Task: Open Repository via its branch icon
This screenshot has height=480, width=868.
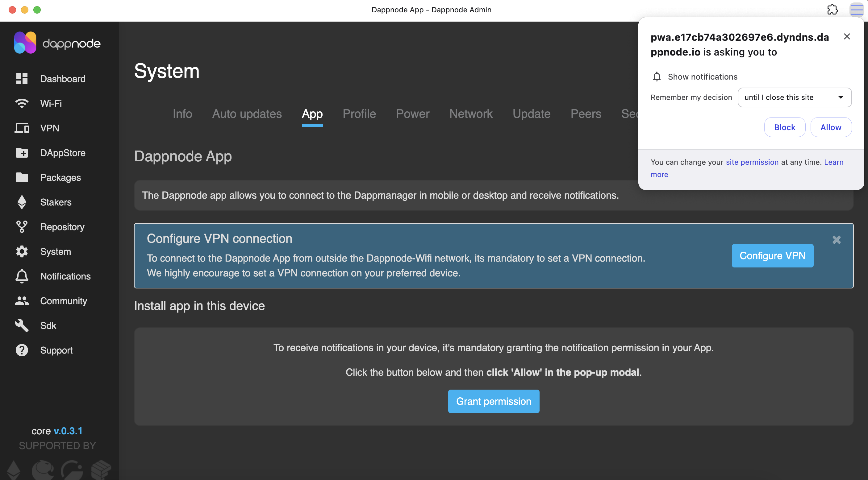Action: coord(22,227)
